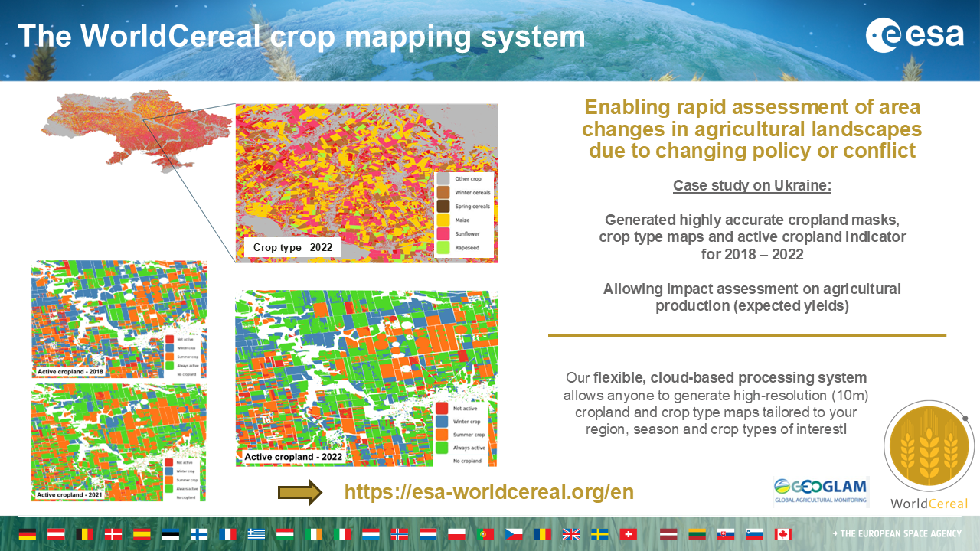980x551 pixels.
Task: Click the 'Not active' red swatch in 2022 legend
Action: 442,408
